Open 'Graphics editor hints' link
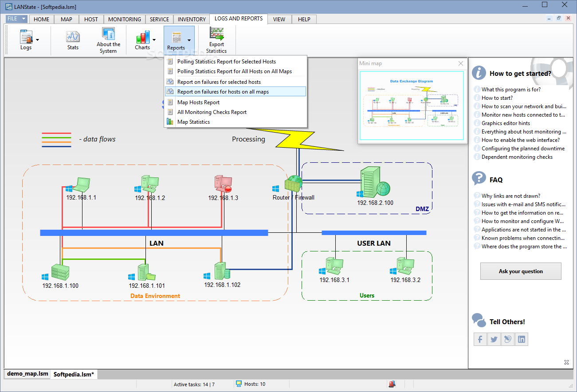577x392 pixels. (506, 123)
